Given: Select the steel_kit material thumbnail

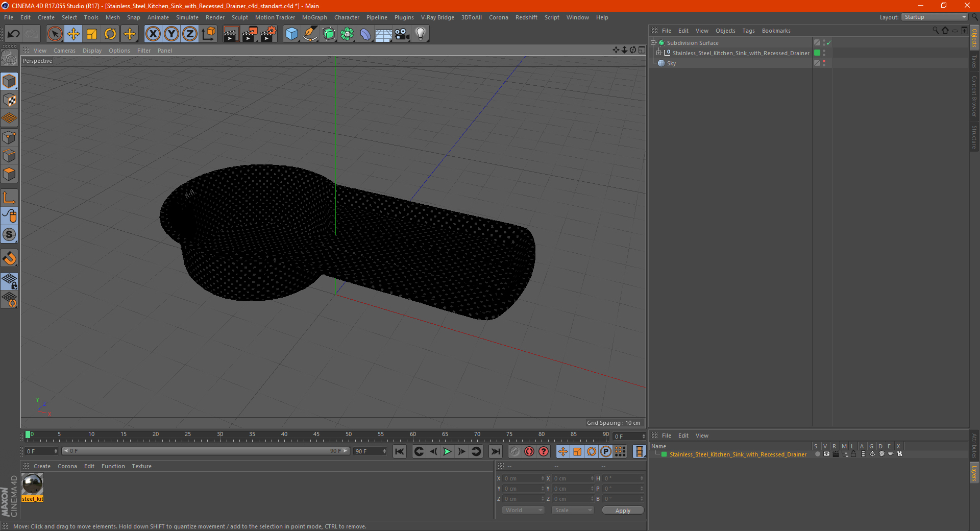Looking at the screenshot, I should coord(33,484).
